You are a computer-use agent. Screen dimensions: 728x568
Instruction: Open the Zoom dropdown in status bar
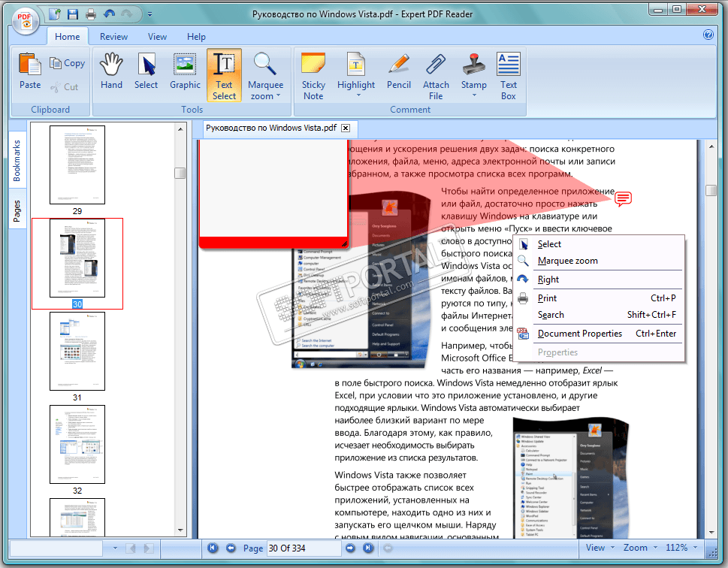[640, 548]
